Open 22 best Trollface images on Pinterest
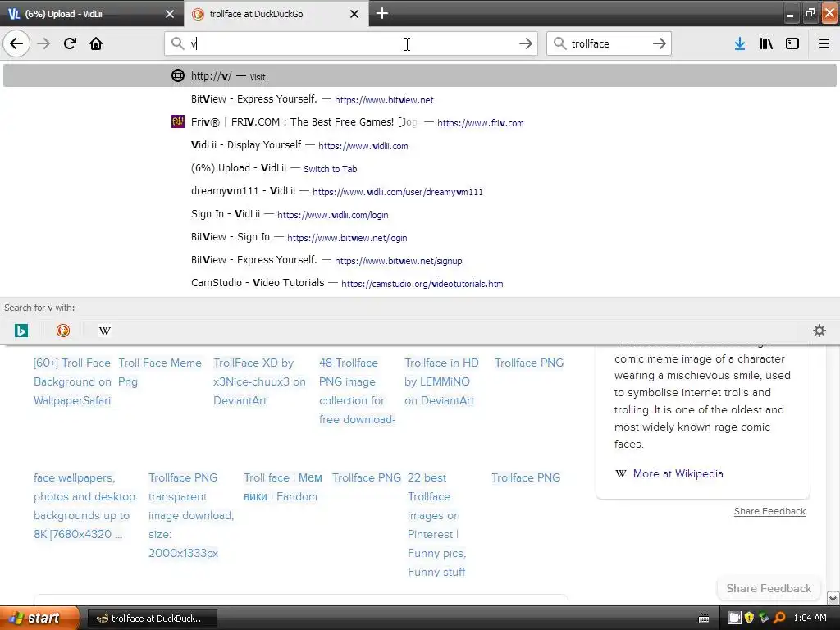The height and width of the screenshot is (630, 840). pyautogui.click(x=436, y=524)
